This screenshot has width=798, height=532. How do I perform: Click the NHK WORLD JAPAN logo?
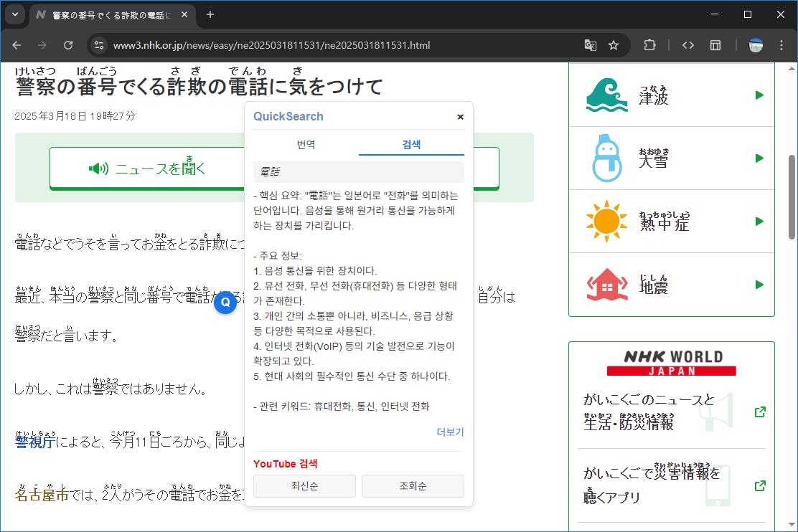point(672,363)
